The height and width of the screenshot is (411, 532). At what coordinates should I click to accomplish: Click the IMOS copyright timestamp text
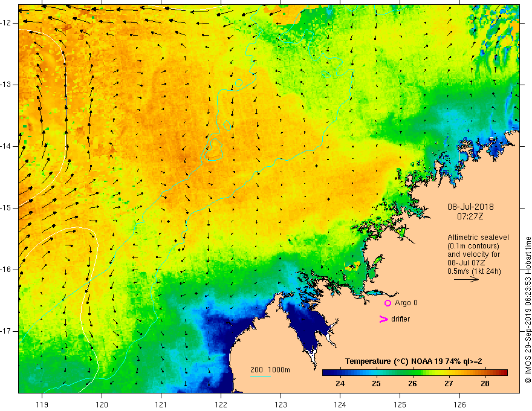point(528,310)
